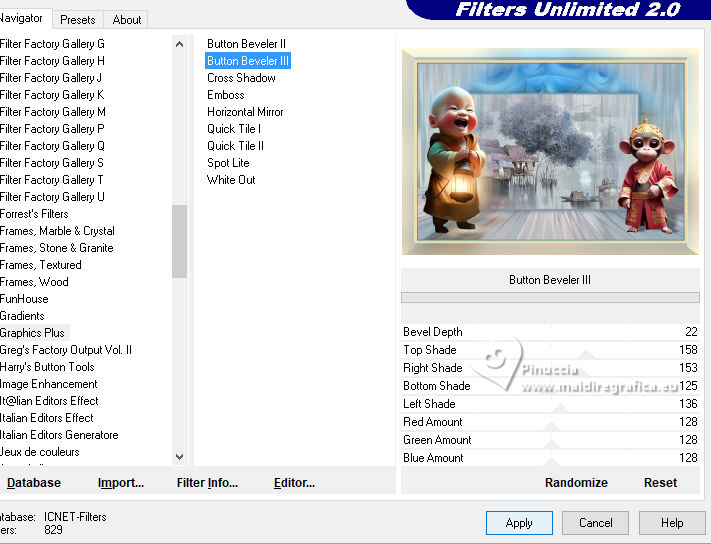Adjust the Left Shade slider
711x544 pixels.
point(550,404)
